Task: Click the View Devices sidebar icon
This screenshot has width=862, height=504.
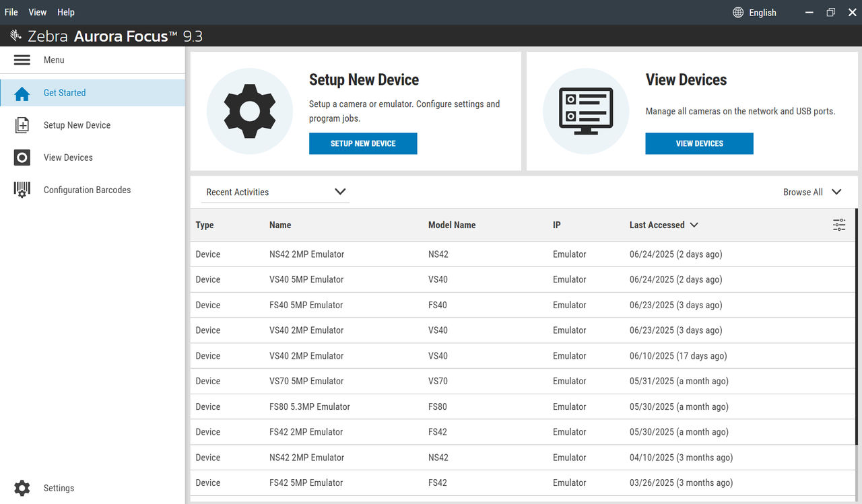Action: [22, 157]
